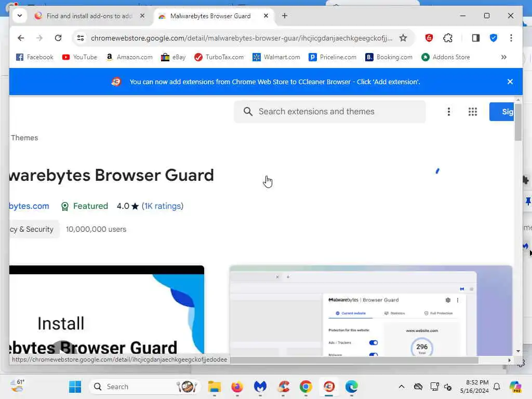Open Chrome Web Store three-dot options
532x399 pixels.
tap(448, 112)
